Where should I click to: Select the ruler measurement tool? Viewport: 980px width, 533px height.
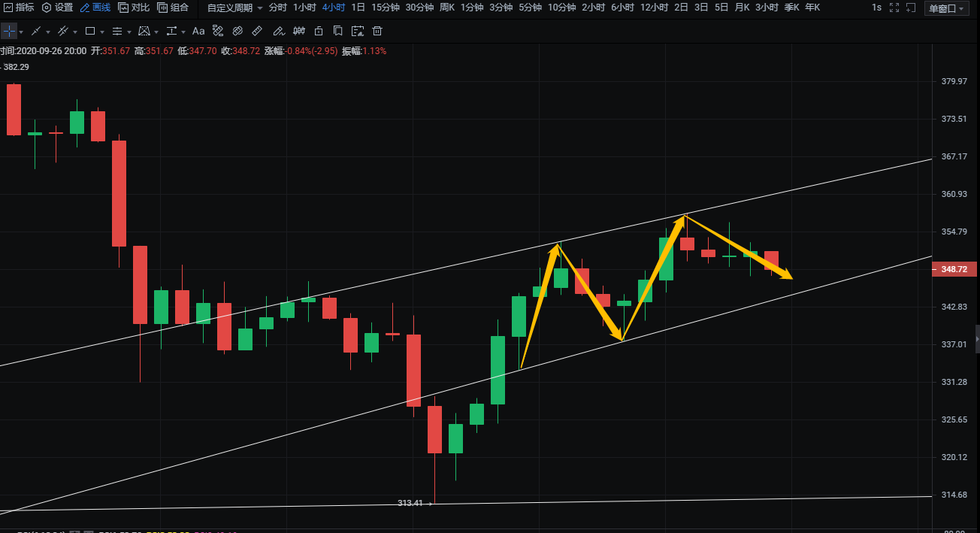point(256,32)
